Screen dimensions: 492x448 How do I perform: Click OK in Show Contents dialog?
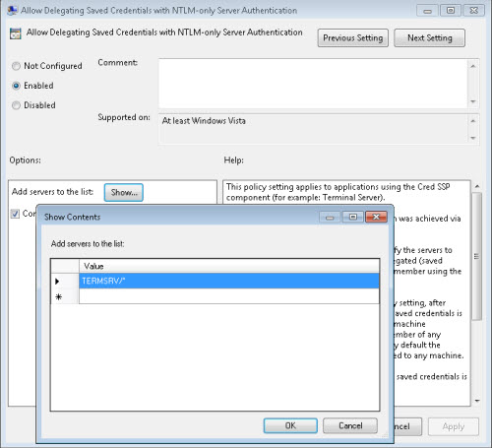pyautogui.click(x=290, y=425)
